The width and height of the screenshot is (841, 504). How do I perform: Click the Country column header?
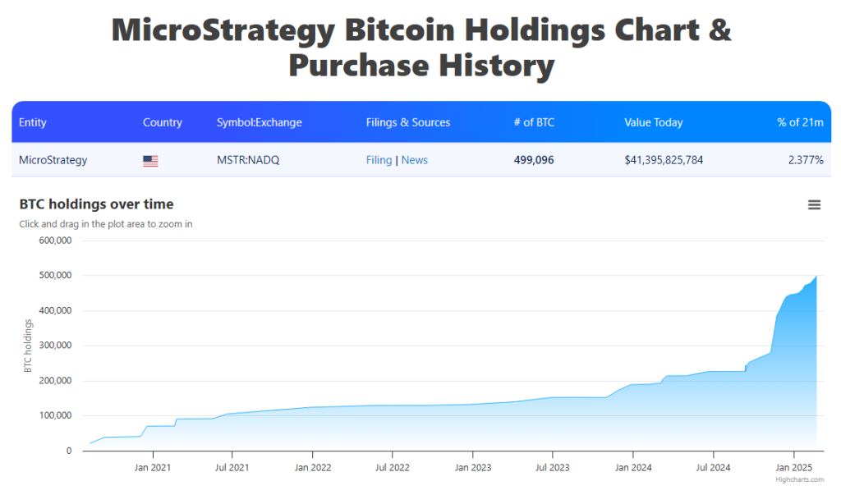[163, 122]
